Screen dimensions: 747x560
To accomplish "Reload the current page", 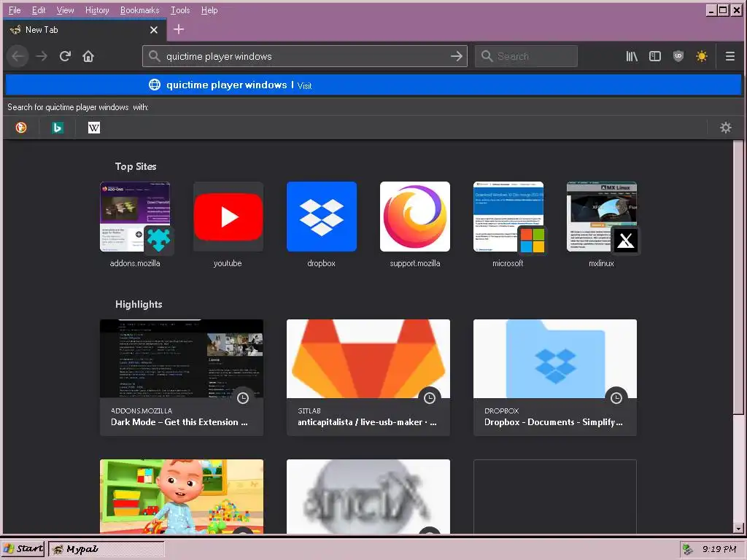I will [65, 56].
